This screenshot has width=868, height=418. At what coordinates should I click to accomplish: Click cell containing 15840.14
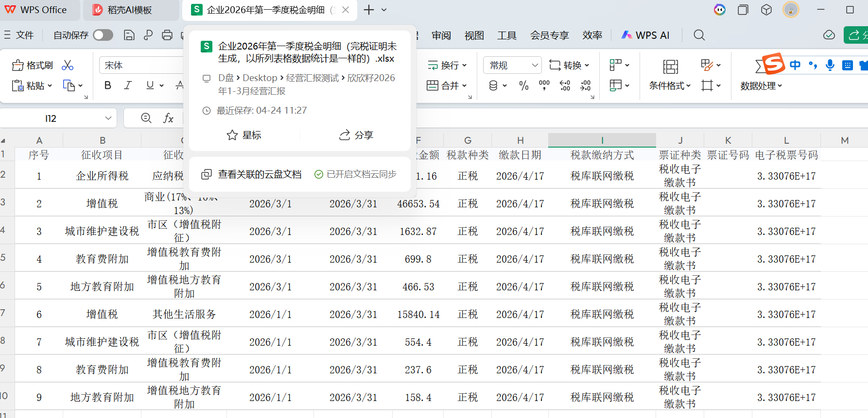[418, 315]
